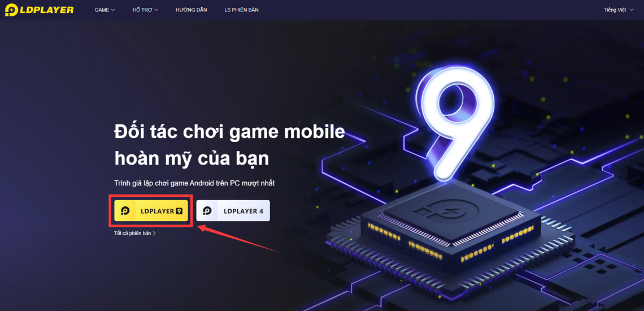This screenshot has height=311, width=644.
Task: Open the Tiếng Việt language selector
Action: 619,10
